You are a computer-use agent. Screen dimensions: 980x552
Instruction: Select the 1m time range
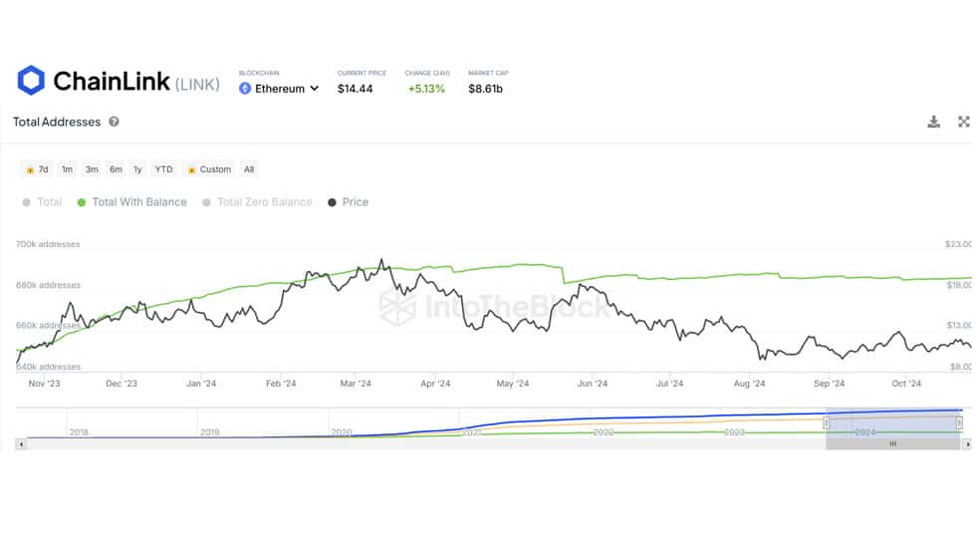pyautogui.click(x=67, y=169)
